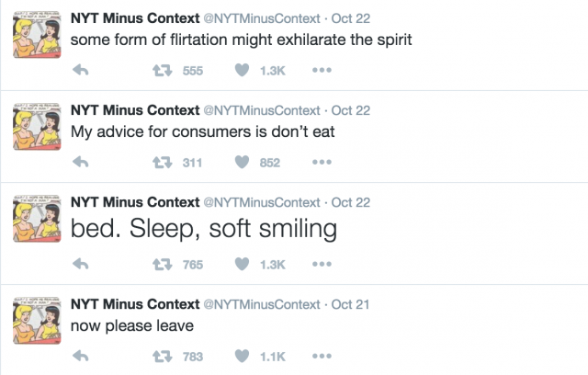Viewport: 588px width, 375px height.
Task: Reply to 'My advice for consumers' tweet
Action: tap(80, 162)
